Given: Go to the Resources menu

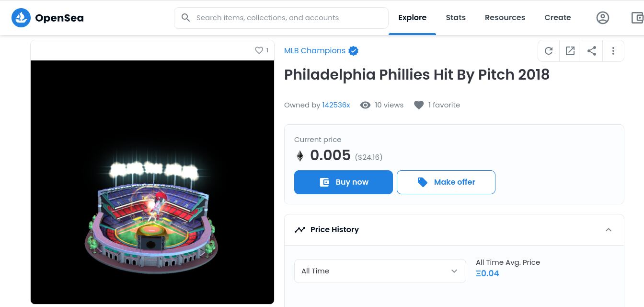Looking at the screenshot, I should coord(505,18).
